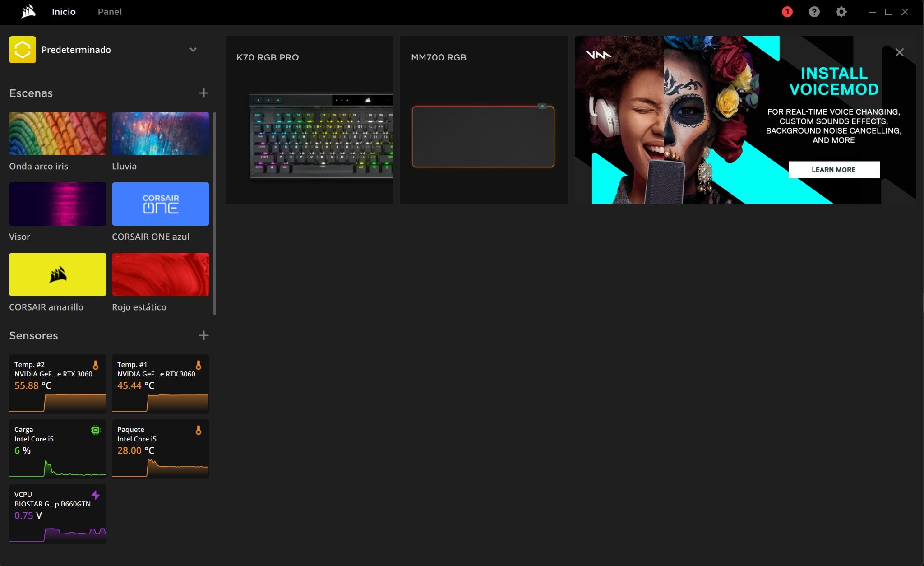The height and width of the screenshot is (566, 924).
Task: Click the Sensores section heading
Action: tap(34, 335)
